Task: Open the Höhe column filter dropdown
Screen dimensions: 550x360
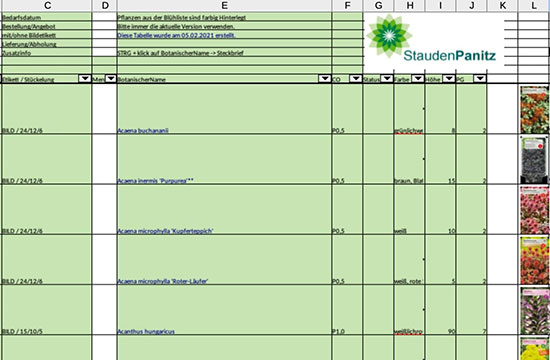Action: [x=449, y=79]
